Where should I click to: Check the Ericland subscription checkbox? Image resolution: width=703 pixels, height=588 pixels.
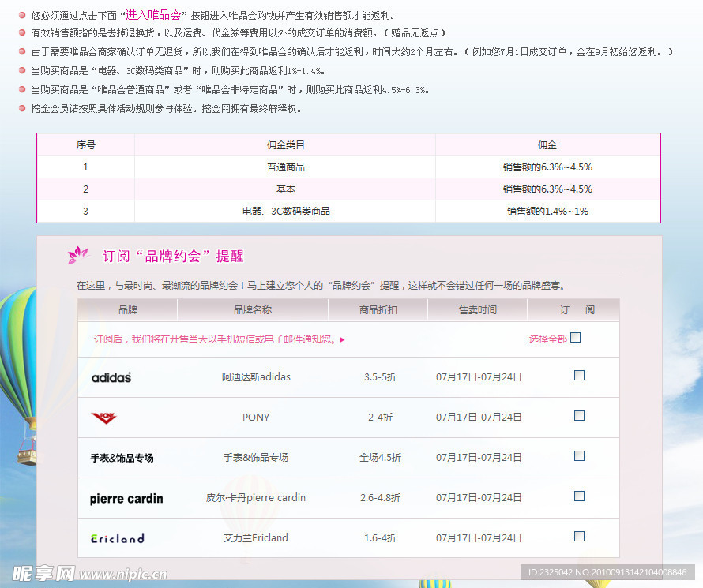point(579,536)
